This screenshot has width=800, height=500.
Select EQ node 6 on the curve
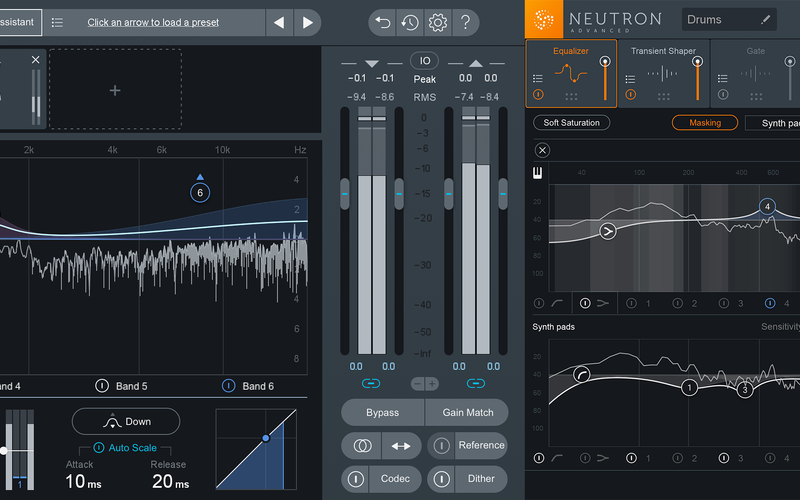tap(200, 193)
